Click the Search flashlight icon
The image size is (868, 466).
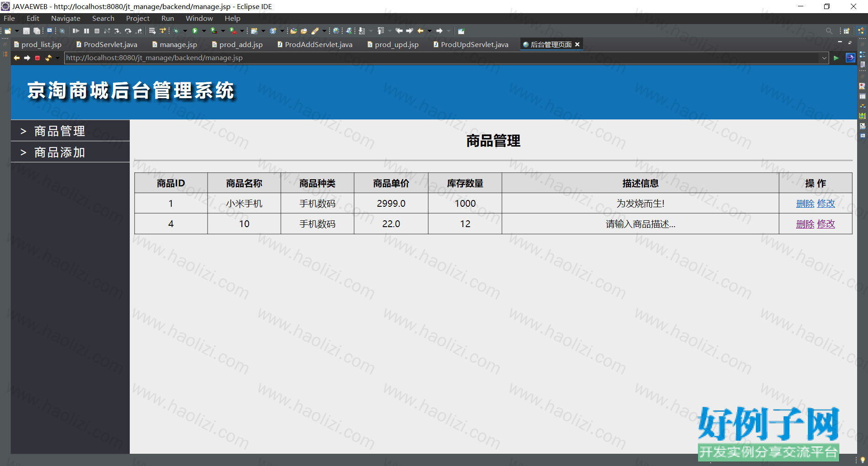click(315, 31)
